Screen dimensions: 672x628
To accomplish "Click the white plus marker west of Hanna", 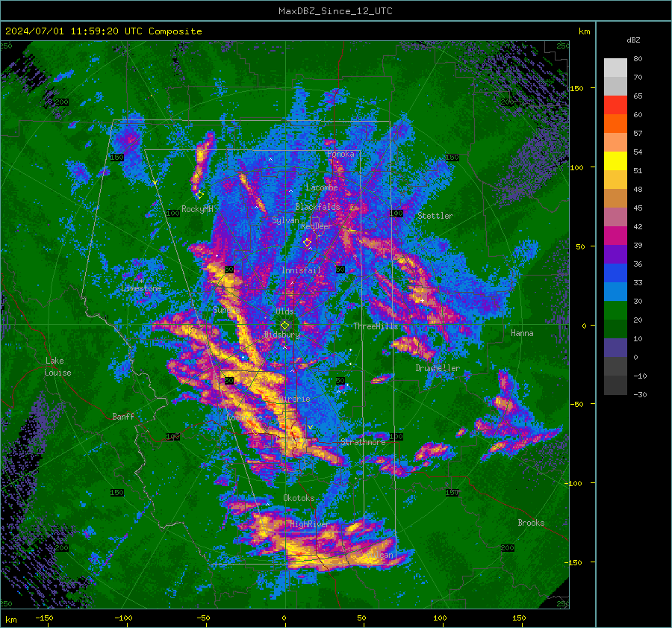I will click(422, 301).
